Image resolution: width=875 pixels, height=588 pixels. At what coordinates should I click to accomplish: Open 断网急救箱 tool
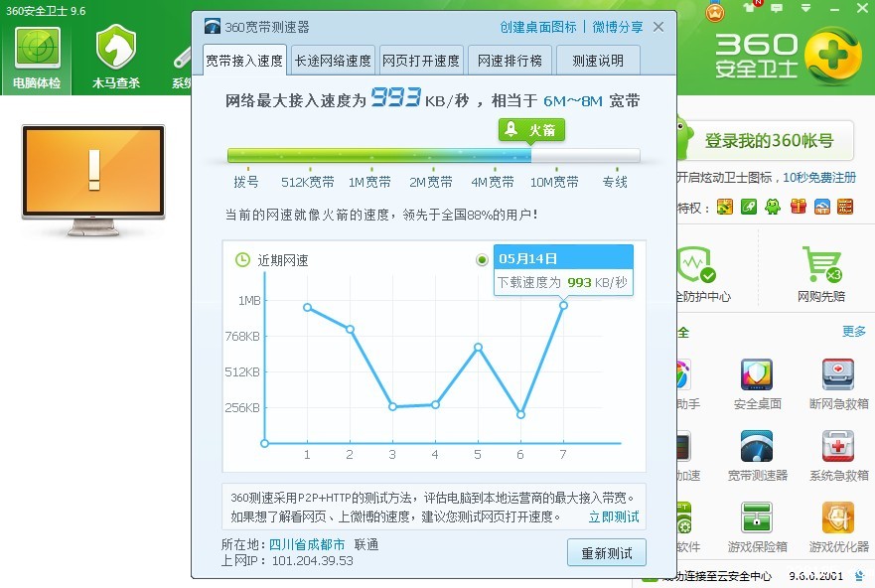838,377
